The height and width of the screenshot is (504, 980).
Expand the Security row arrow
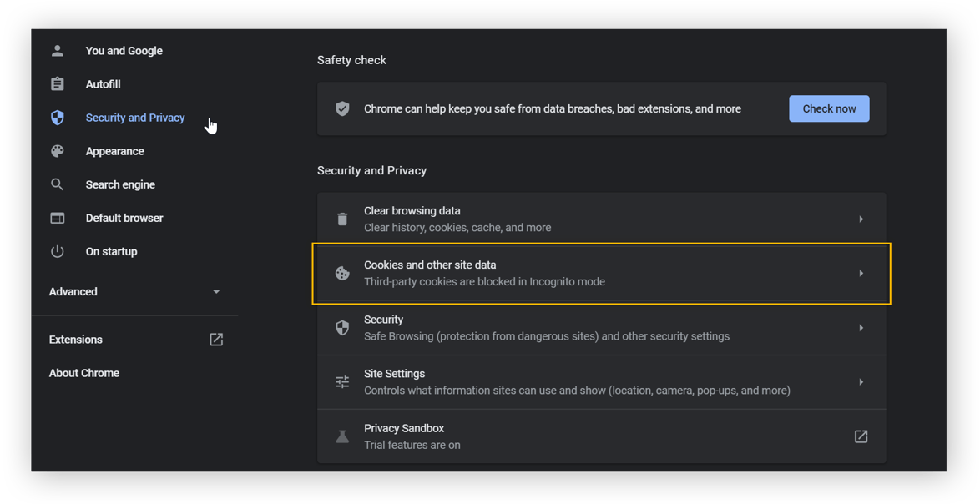click(x=861, y=328)
